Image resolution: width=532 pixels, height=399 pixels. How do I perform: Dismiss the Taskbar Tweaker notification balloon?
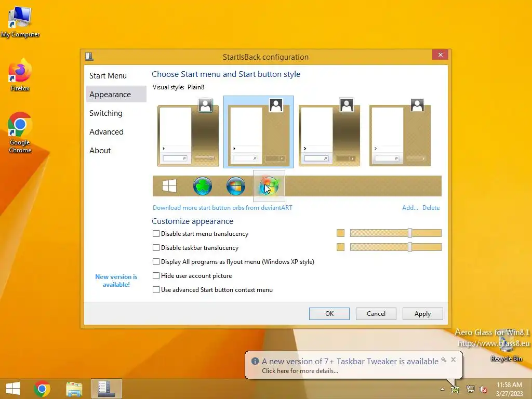click(x=453, y=360)
